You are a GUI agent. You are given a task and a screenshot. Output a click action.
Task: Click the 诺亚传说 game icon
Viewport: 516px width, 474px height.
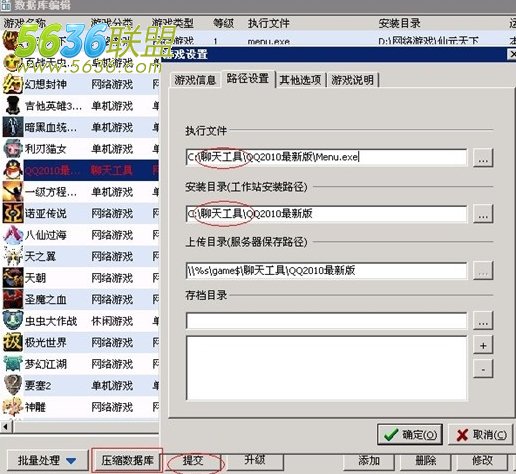[x=13, y=213]
